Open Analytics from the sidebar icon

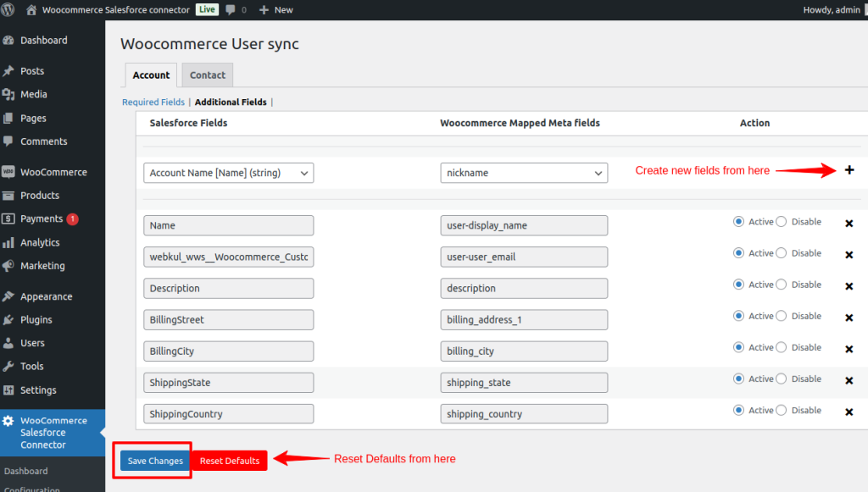click(x=8, y=242)
